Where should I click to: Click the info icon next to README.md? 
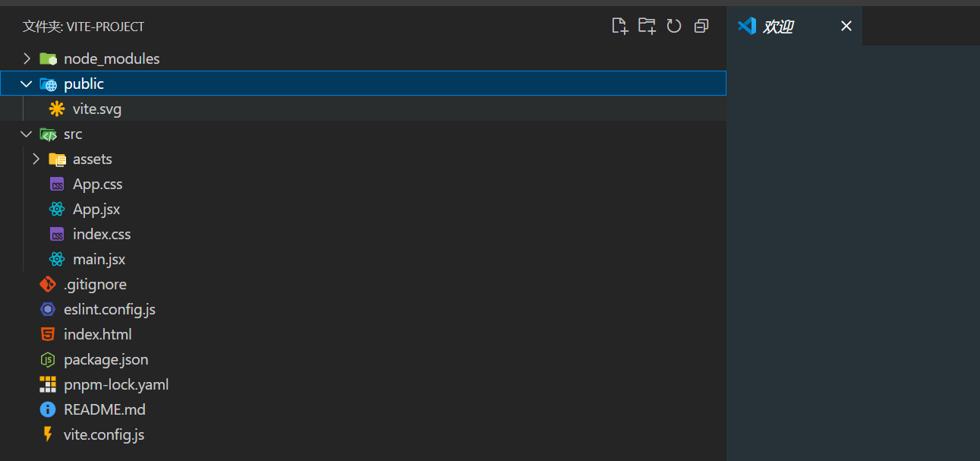coord(48,409)
